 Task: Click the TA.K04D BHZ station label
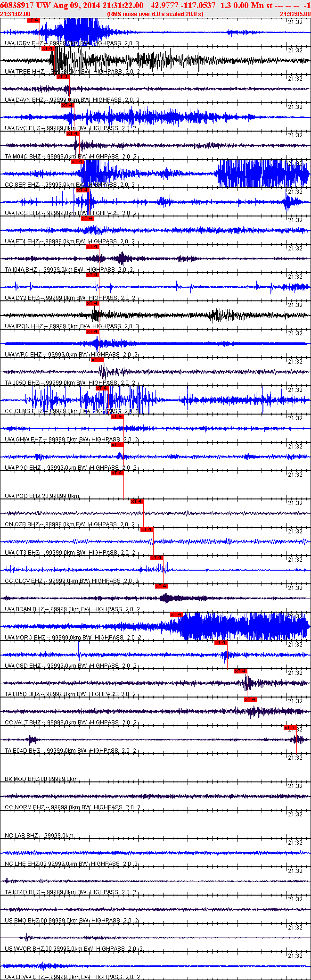23,892
